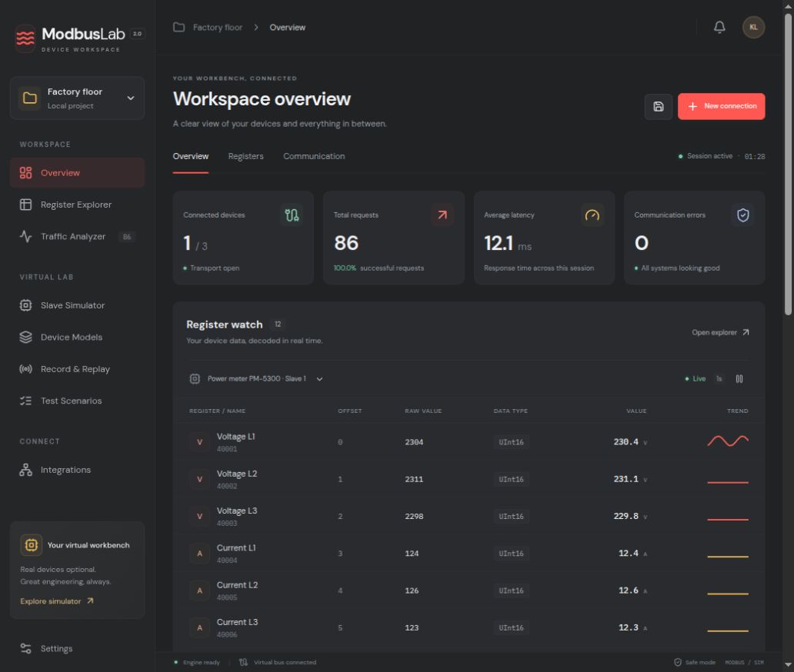Click the Current L2 trend sparkline
Screen dimensions: 794x672
[728, 594]
